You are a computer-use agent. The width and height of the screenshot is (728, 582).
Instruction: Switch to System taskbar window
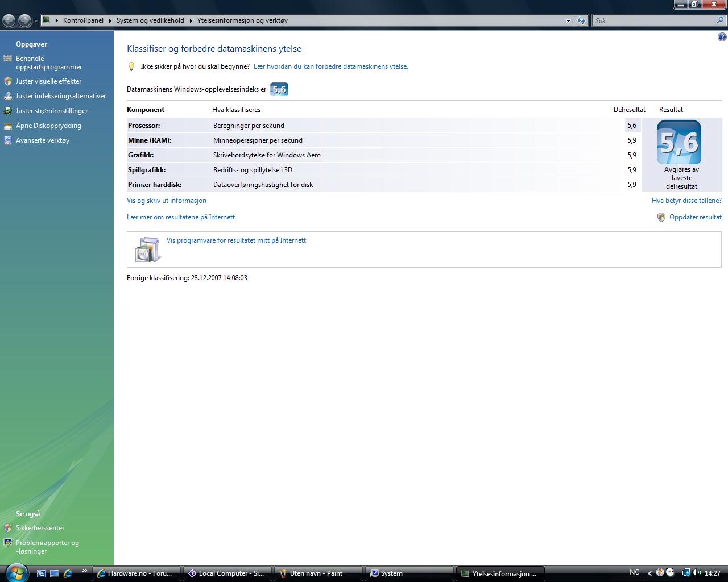pos(409,573)
